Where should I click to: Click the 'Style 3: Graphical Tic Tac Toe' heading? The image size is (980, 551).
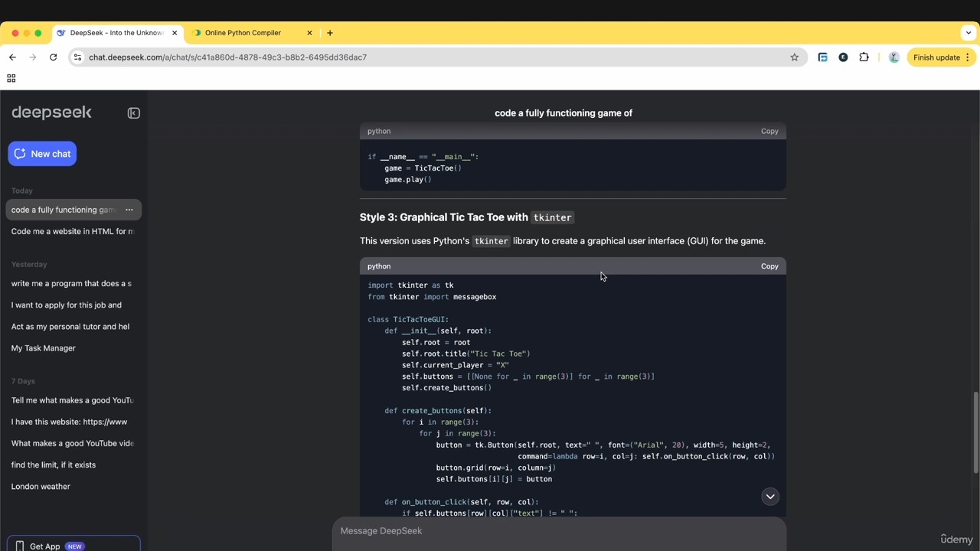point(466,217)
